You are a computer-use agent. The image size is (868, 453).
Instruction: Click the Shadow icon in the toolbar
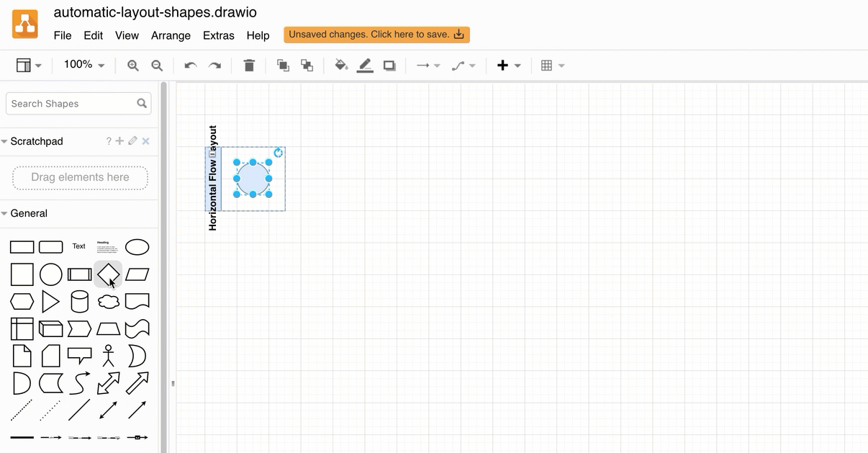pyautogui.click(x=389, y=65)
